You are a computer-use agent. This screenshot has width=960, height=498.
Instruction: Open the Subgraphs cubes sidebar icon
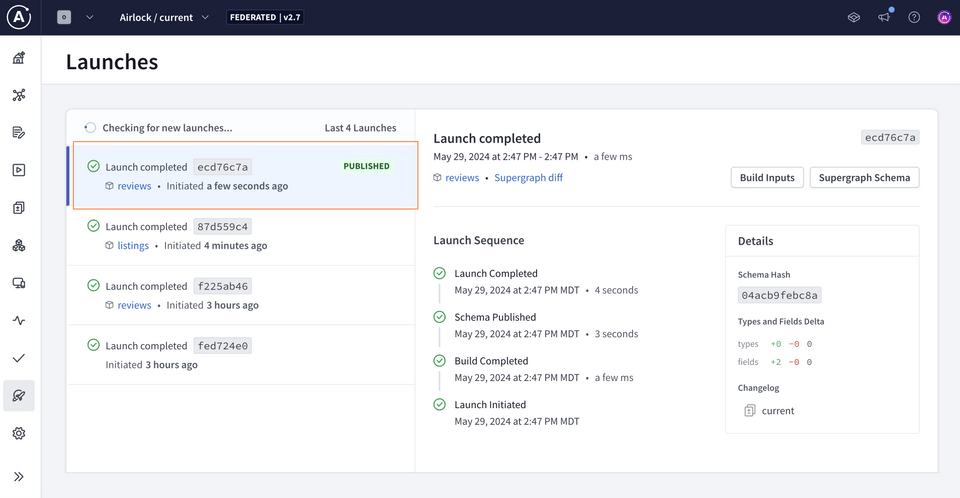[19, 246]
